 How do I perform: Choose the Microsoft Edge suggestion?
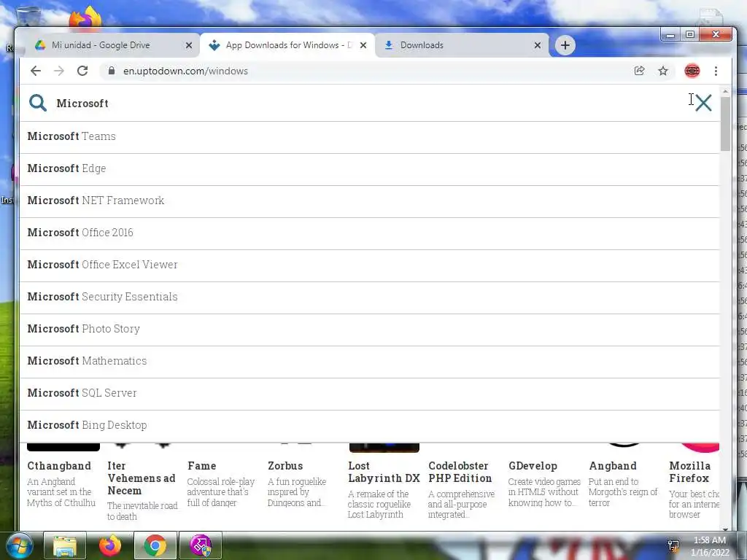coord(369,168)
